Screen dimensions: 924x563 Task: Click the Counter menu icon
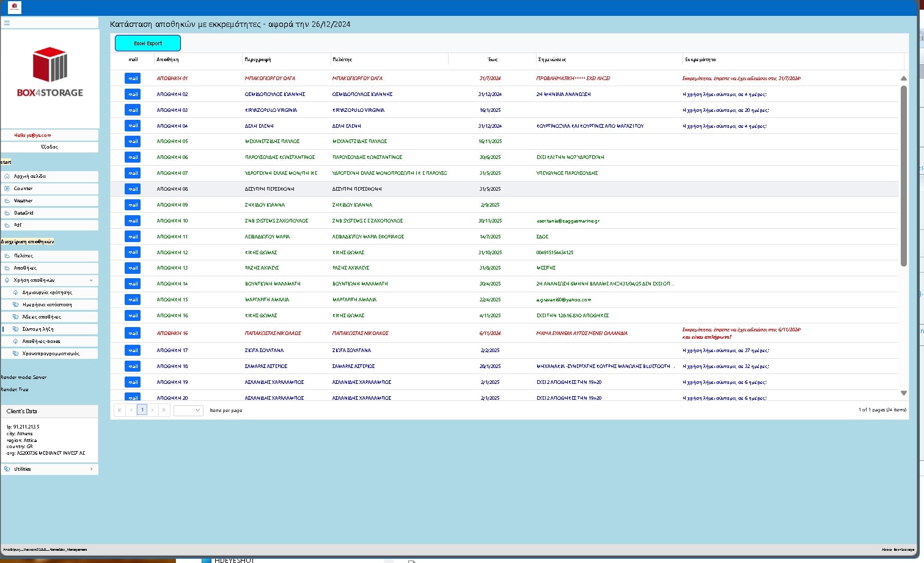[7, 188]
